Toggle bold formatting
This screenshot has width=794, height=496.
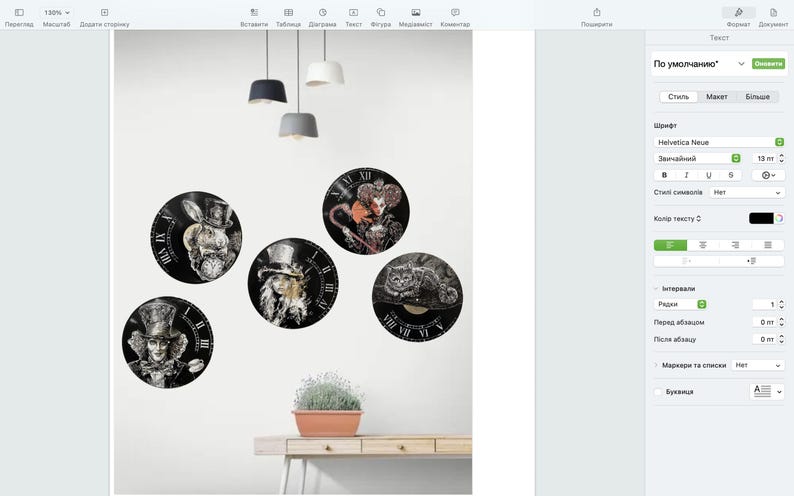click(x=664, y=175)
